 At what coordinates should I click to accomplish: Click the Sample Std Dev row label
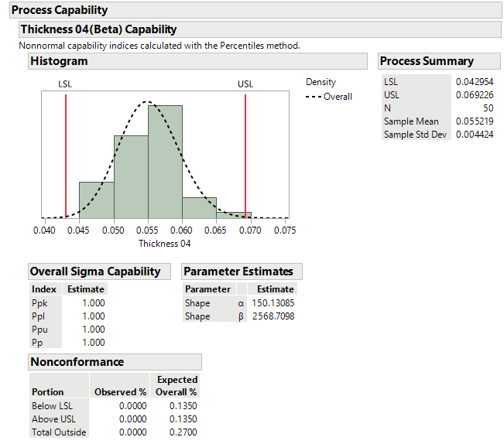coord(415,135)
